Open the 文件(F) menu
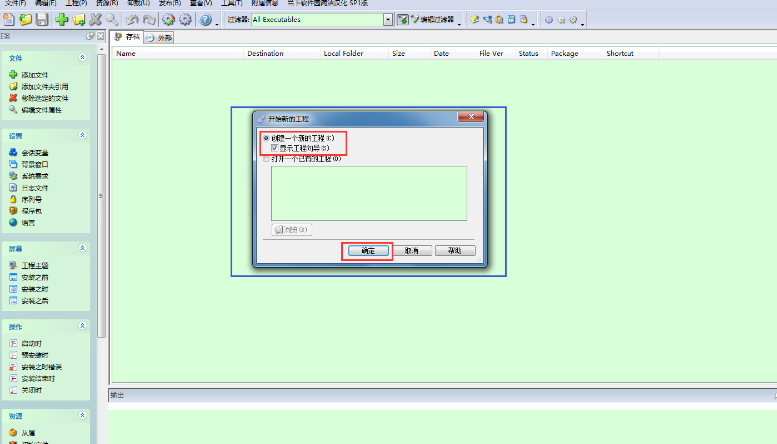The height and width of the screenshot is (444, 777). tap(15, 3)
